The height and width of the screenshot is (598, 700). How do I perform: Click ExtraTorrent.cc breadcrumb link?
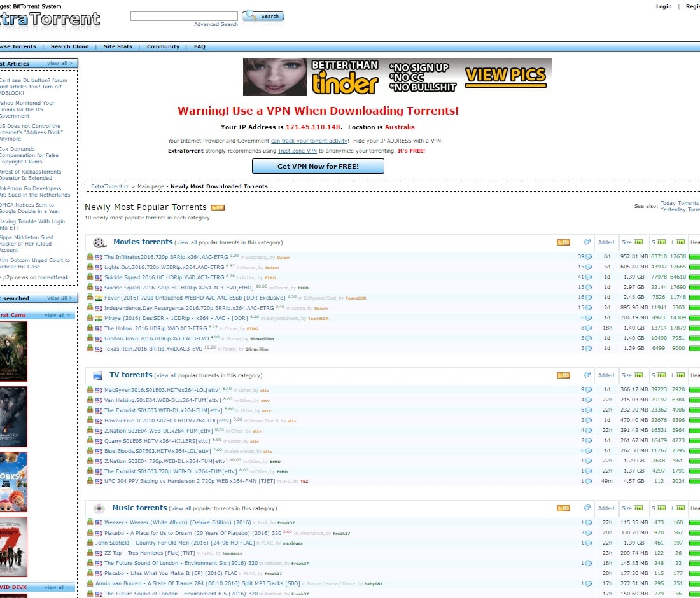(x=110, y=186)
